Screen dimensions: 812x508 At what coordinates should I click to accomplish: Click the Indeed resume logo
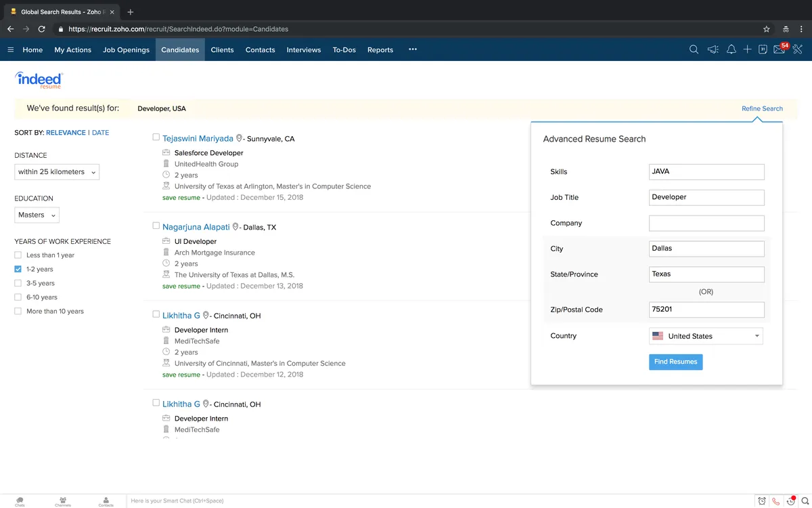(39, 80)
